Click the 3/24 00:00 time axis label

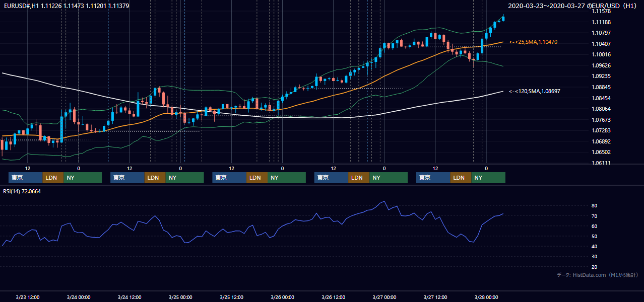click(x=79, y=297)
